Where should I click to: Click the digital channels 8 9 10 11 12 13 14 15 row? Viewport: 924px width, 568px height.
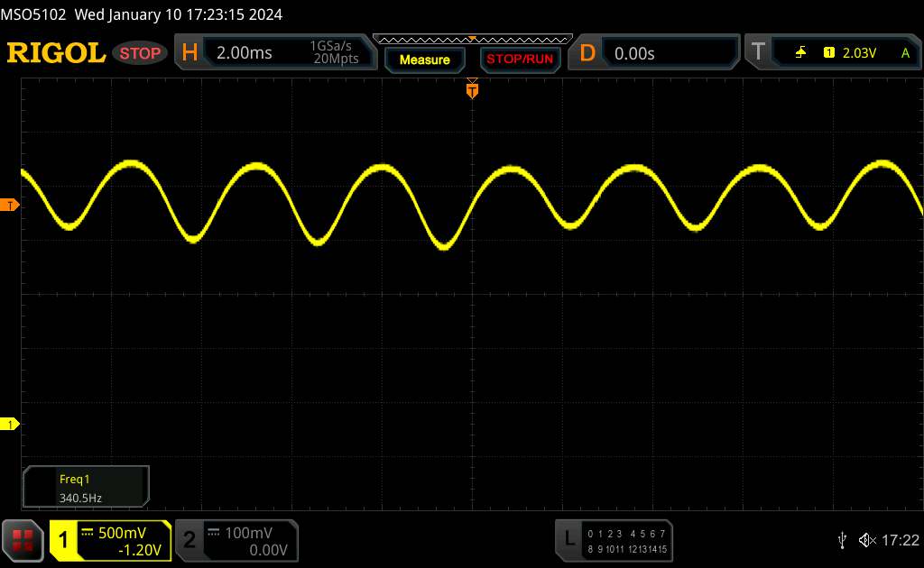[x=626, y=549]
